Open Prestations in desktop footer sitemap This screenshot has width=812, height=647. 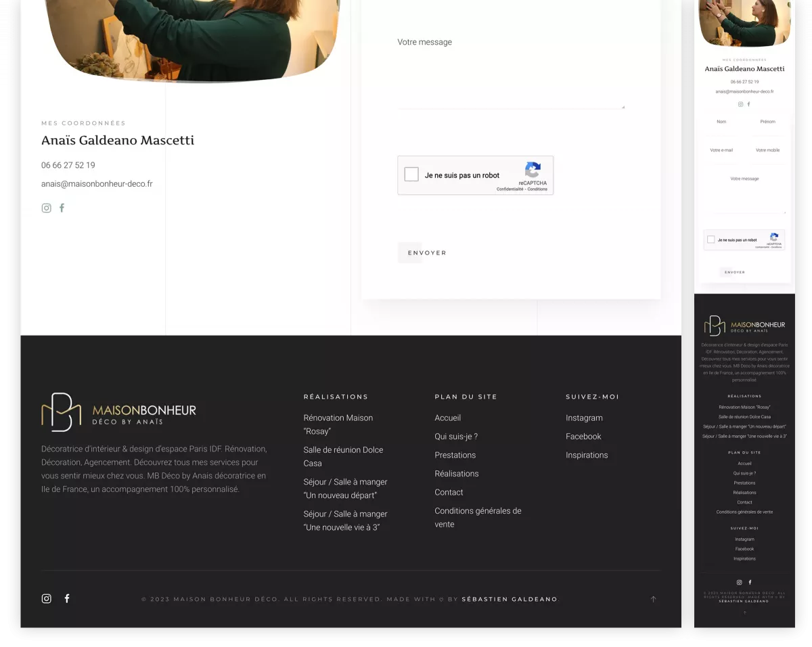click(x=455, y=455)
